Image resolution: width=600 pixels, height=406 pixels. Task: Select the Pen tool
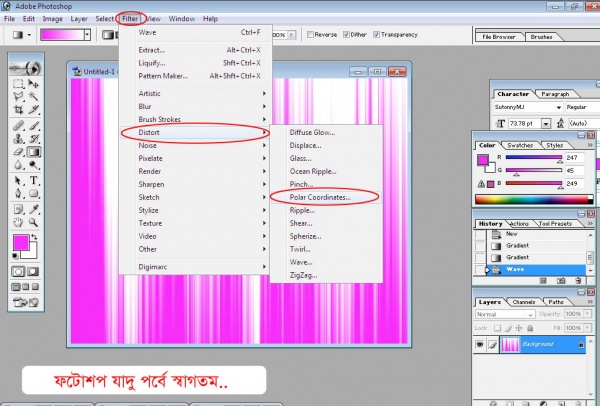click(x=18, y=194)
